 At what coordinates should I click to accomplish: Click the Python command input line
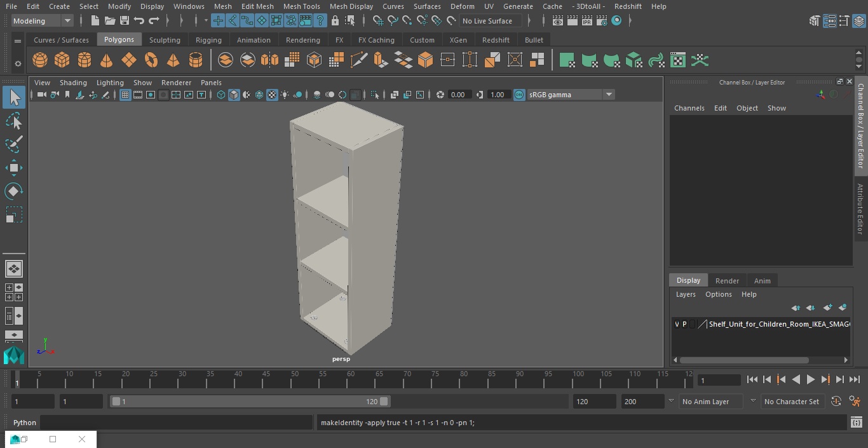point(177,423)
